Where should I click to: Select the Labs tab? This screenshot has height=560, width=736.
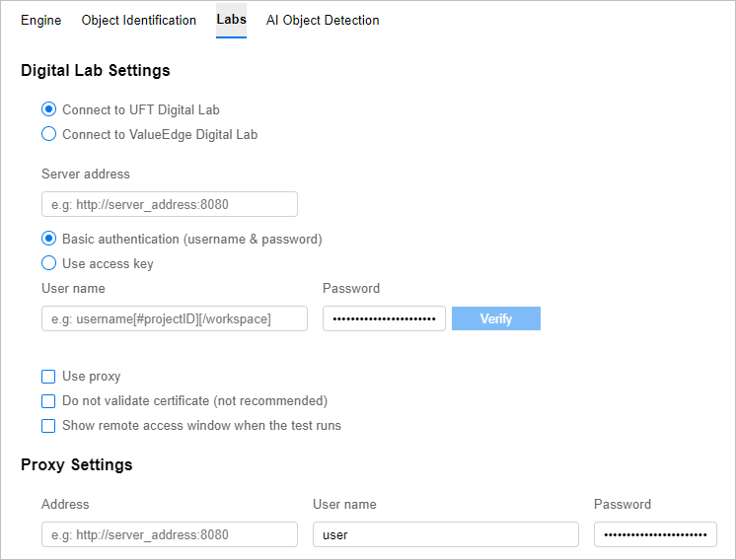click(x=231, y=21)
